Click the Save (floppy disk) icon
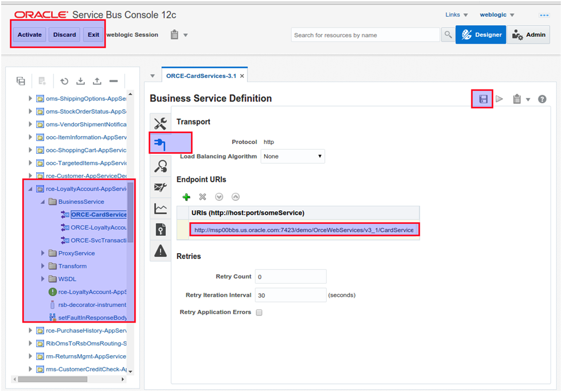This screenshot has height=392, width=562. [x=483, y=99]
